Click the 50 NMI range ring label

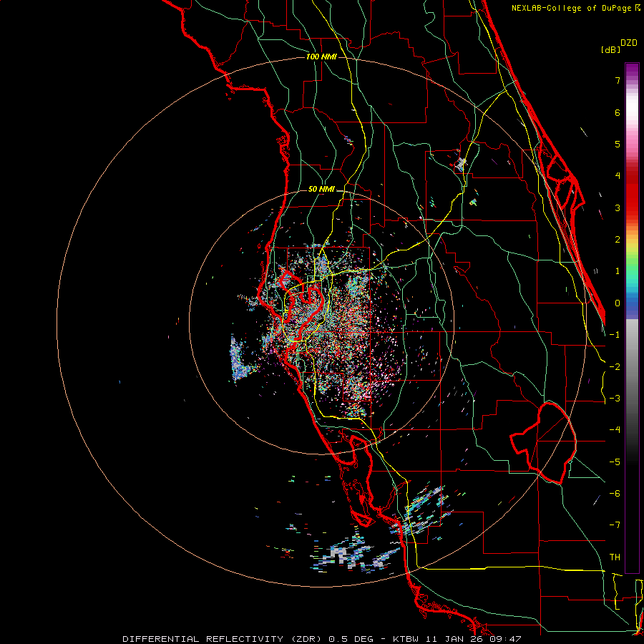321,189
